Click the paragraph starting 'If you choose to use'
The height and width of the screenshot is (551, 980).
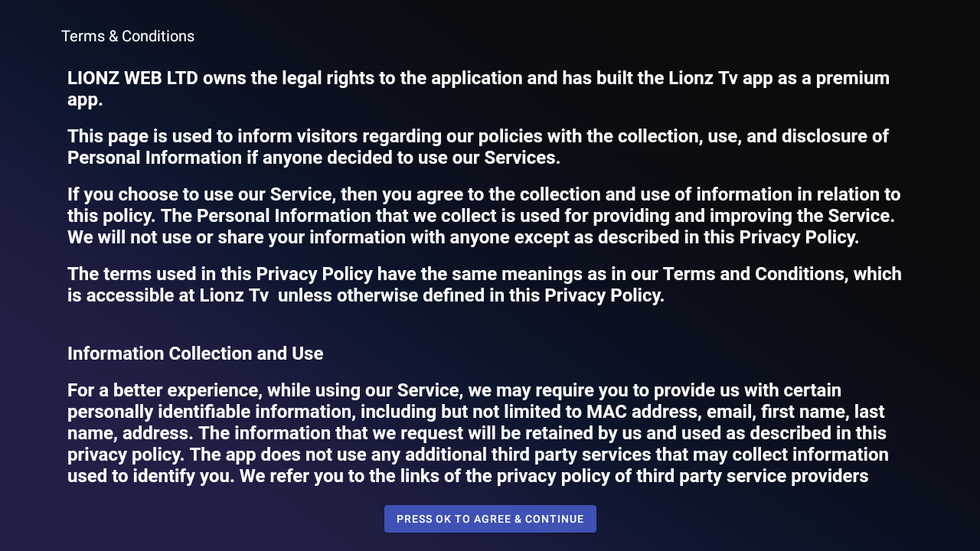pos(484,216)
